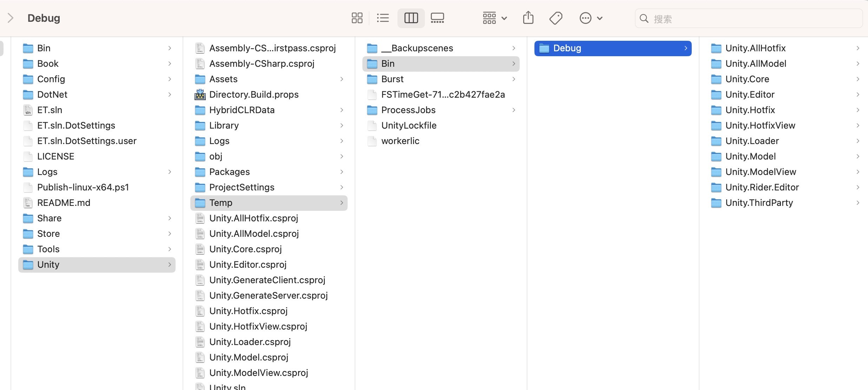
Task: Click the Library folder icon
Action: [x=200, y=125]
